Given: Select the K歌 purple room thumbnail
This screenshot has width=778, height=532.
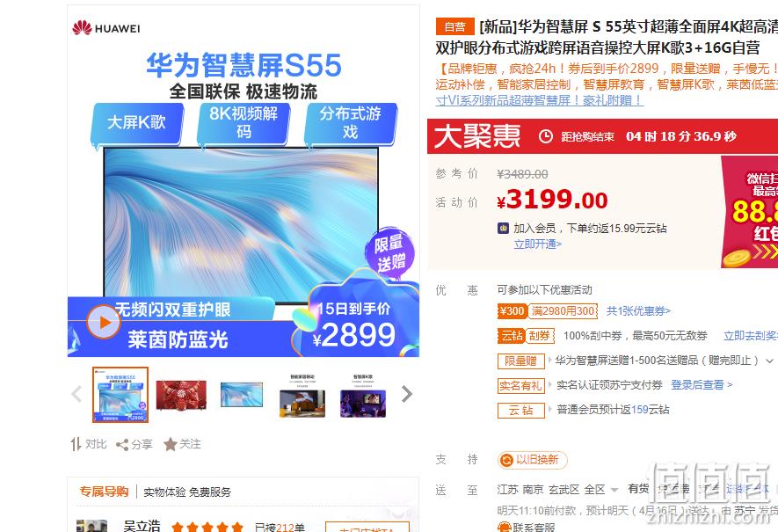Looking at the screenshot, I should pyautogui.click(x=363, y=396).
